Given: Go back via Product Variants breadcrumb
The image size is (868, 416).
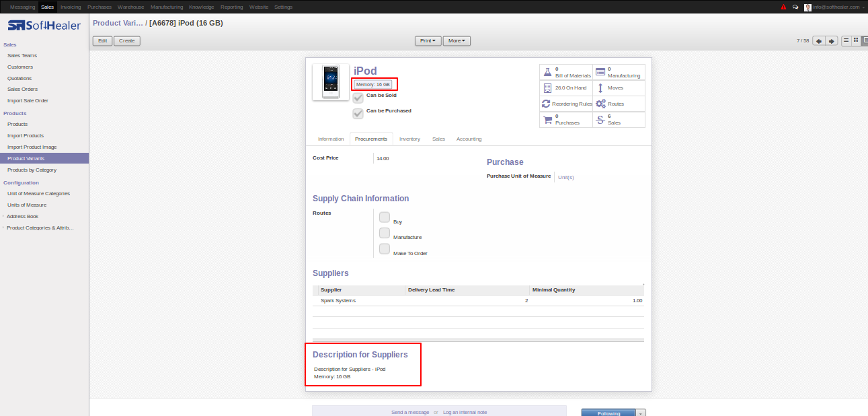Looking at the screenshot, I should [118, 23].
